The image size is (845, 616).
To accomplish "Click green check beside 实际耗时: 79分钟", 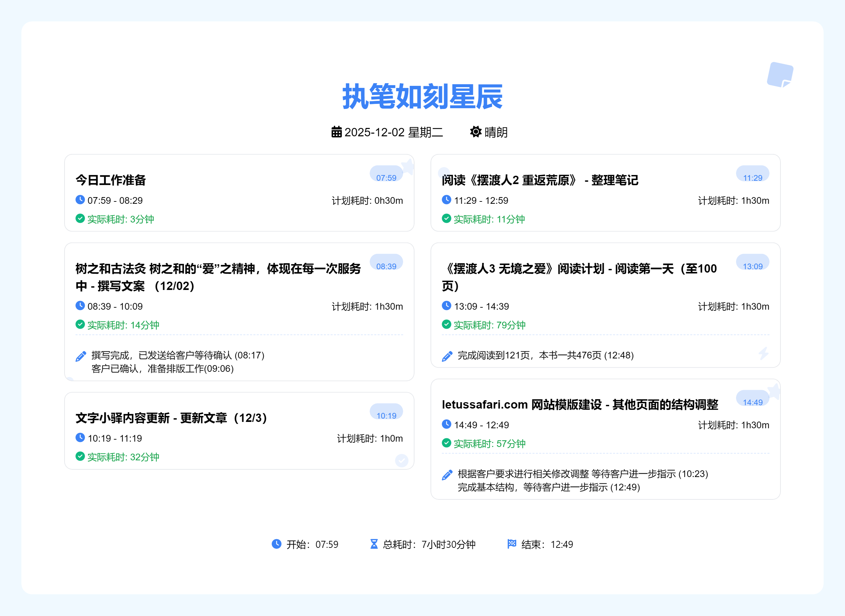I will tap(447, 324).
